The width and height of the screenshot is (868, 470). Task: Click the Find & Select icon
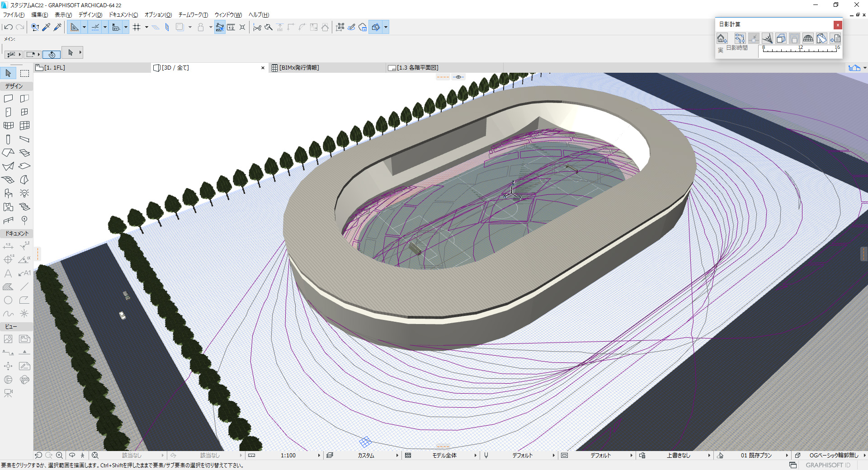(35, 27)
